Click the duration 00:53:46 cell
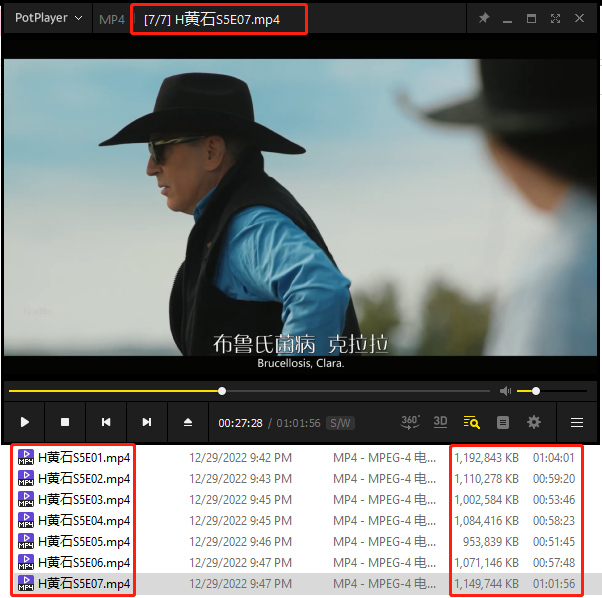Viewport: 602px width, 598px height. (x=554, y=500)
